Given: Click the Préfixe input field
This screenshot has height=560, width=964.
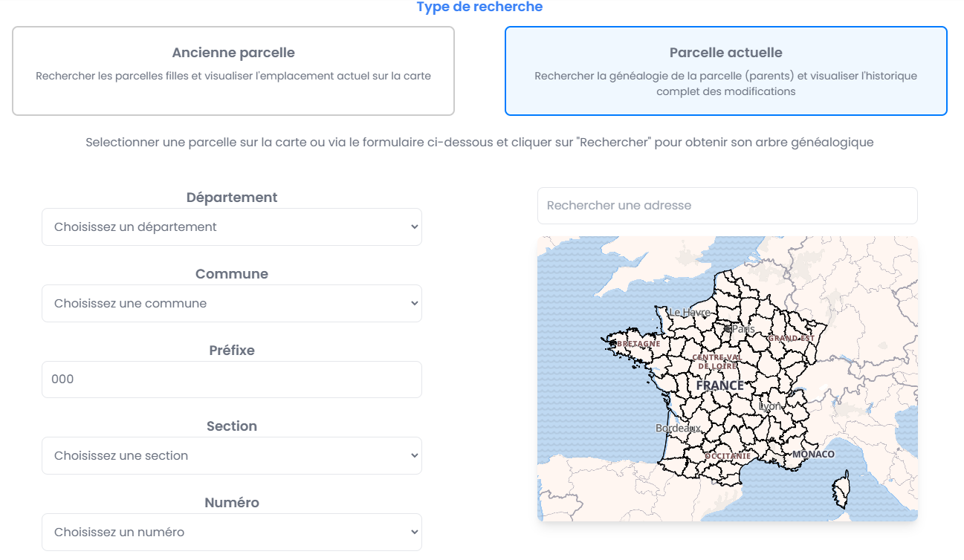Looking at the screenshot, I should pyautogui.click(x=232, y=380).
